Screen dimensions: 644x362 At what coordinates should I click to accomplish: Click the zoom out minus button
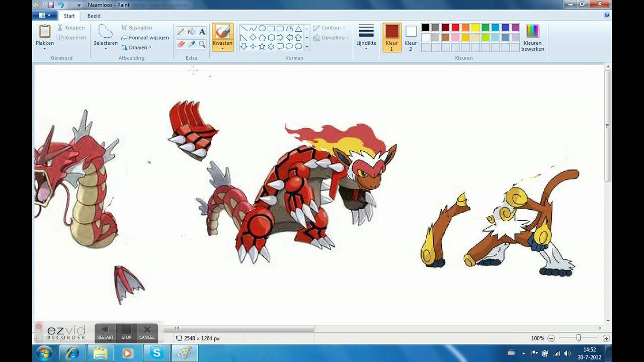[x=551, y=338]
